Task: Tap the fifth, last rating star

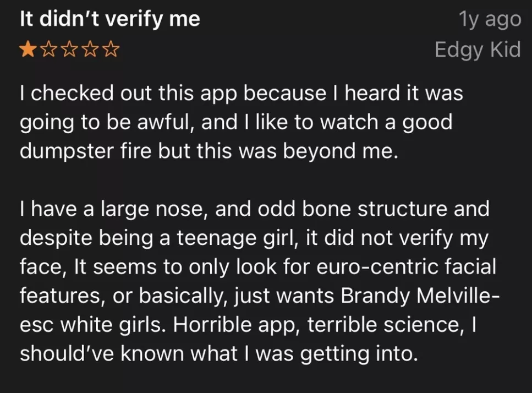Action: coord(111,51)
